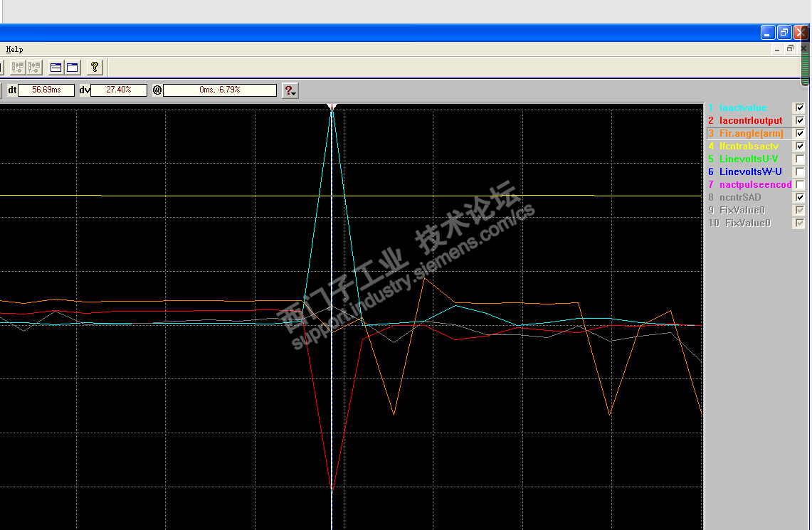812x530 pixels.
Task: Select channel 9 FixValue0 label
Action: click(742, 210)
